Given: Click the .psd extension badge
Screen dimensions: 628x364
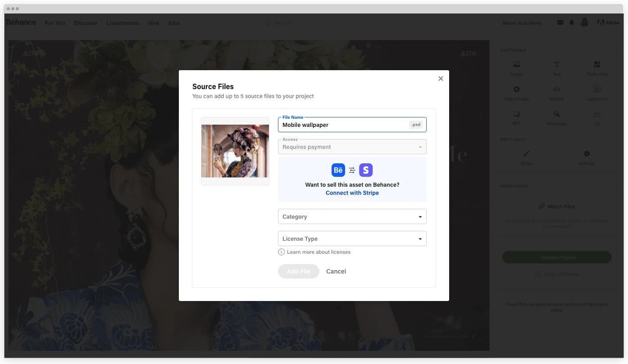Looking at the screenshot, I should point(416,125).
